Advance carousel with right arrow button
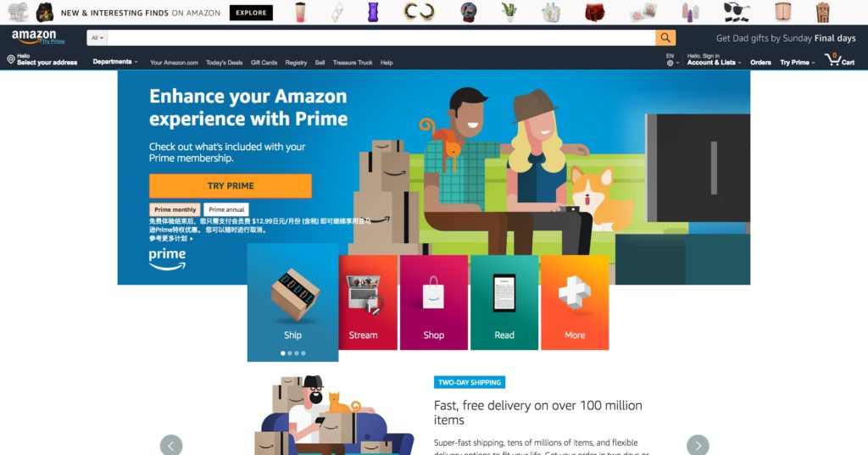This screenshot has width=868, height=455. 698,445
